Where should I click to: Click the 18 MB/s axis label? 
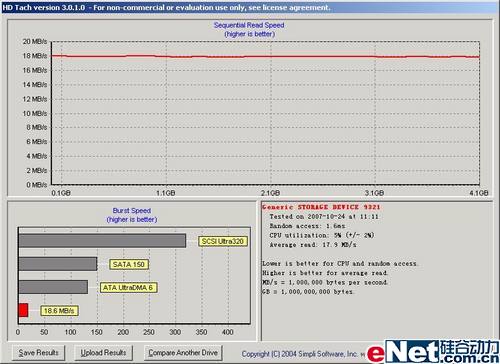[x=35, y=56]
